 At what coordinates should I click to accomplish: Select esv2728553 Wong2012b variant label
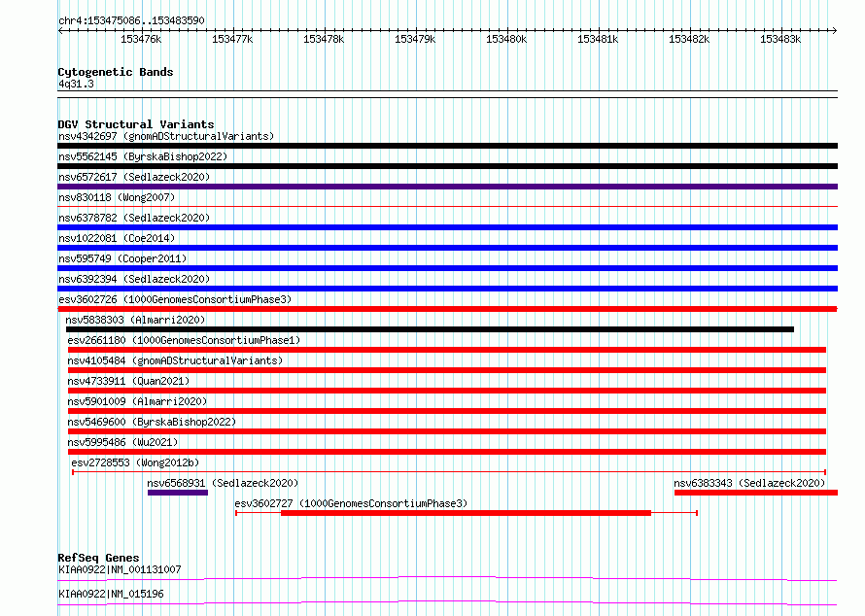coord(135,462)
